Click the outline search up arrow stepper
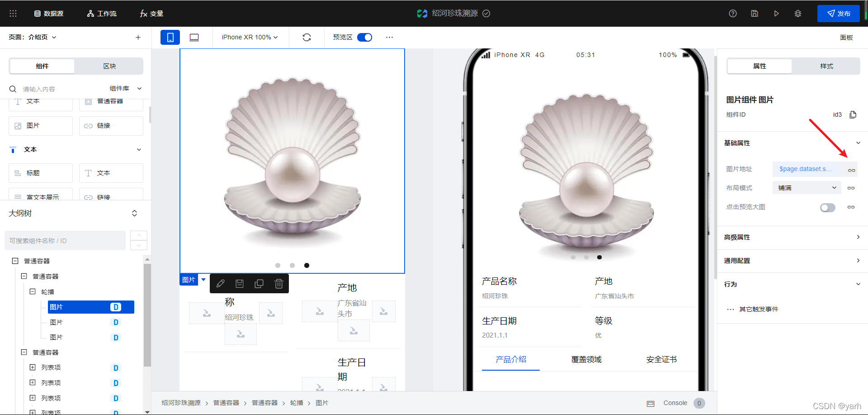 click(x=139, y=235)
